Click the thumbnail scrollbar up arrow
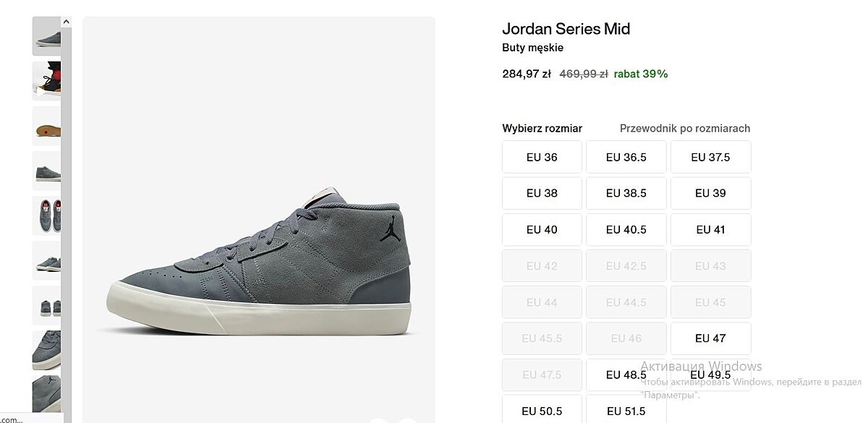The height and width of the screenshot is (423, 868). [66, 22]
